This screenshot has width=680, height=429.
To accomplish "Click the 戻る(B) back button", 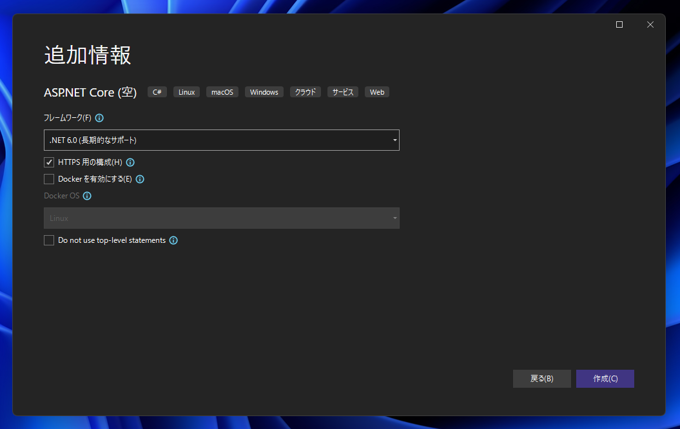I will pyautogui.click(x=542, y=379).
